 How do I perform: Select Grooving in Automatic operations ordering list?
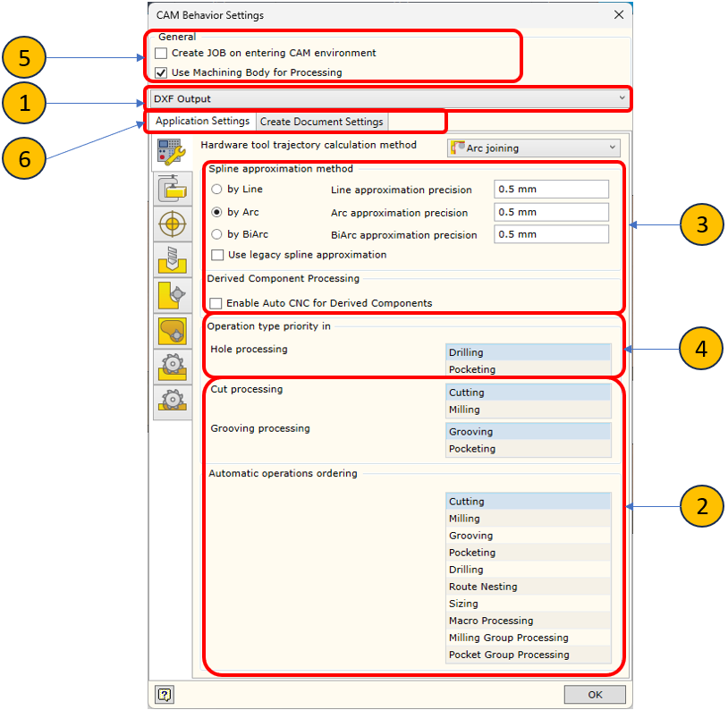(x=528, y=536)
